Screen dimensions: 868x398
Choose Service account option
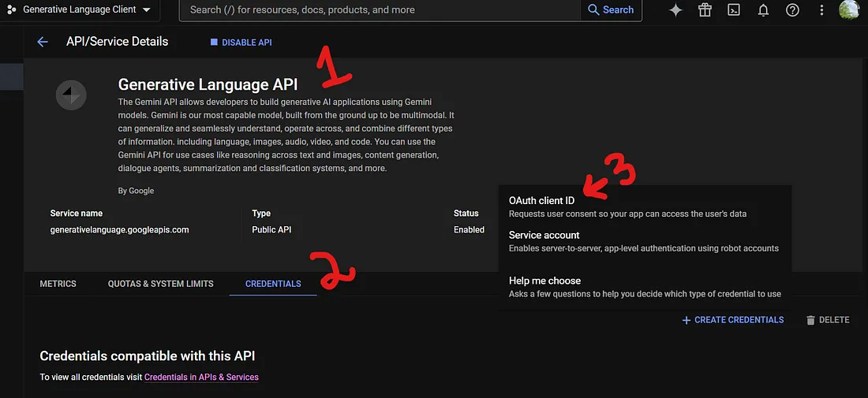point(645,242)
